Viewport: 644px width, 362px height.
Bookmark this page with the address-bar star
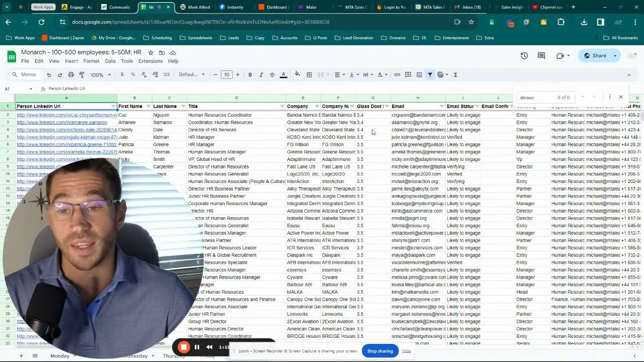471,22
